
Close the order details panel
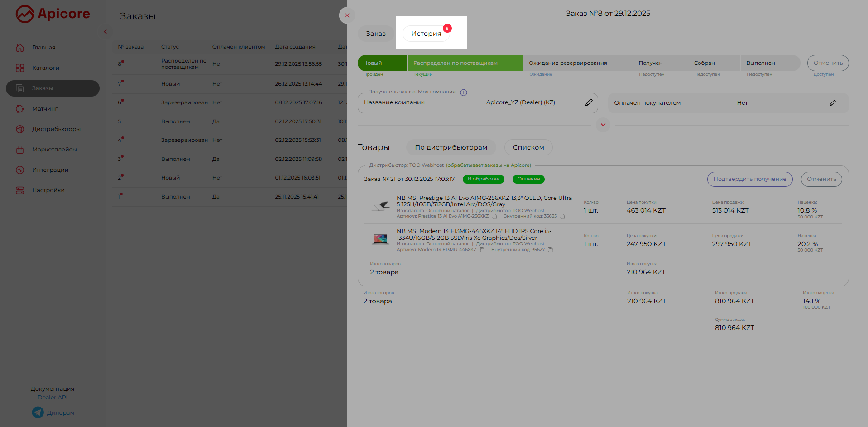click(x=347, y=15)
